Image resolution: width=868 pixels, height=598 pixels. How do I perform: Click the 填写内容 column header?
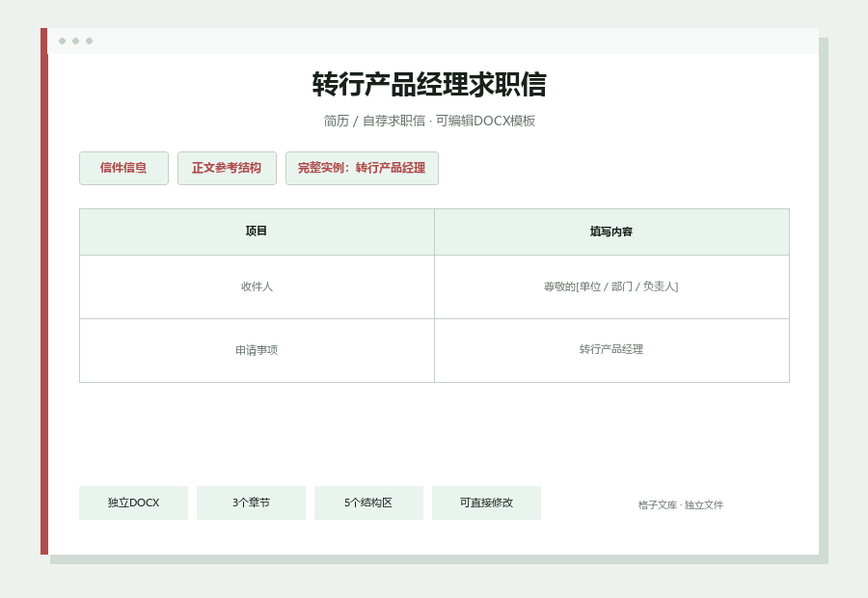tap(611, 232)
